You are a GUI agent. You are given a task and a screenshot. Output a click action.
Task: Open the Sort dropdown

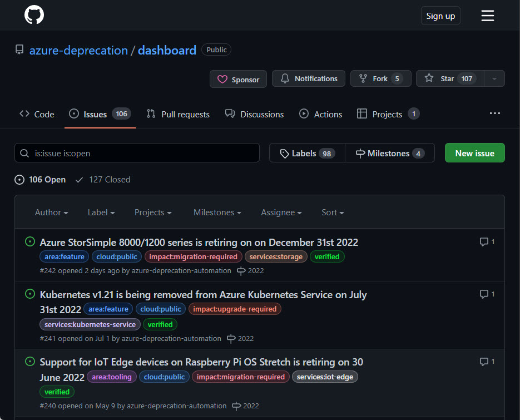click(333, 213)
